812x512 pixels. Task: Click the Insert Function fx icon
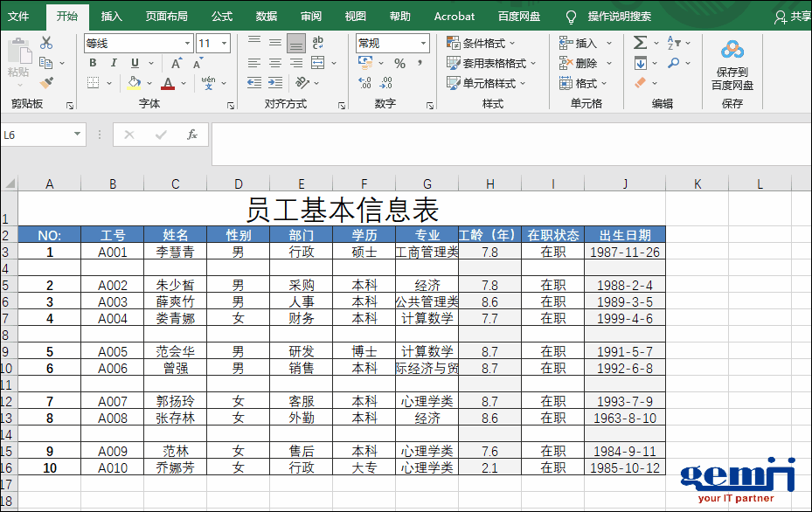pyautogui.click(x=192, y=135)
